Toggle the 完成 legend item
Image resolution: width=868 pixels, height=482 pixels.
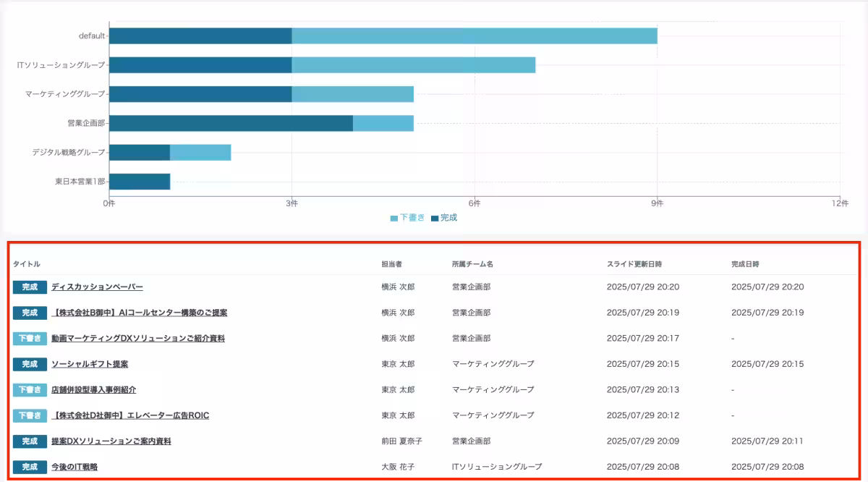pyautogui.click(x=444, y=217)
